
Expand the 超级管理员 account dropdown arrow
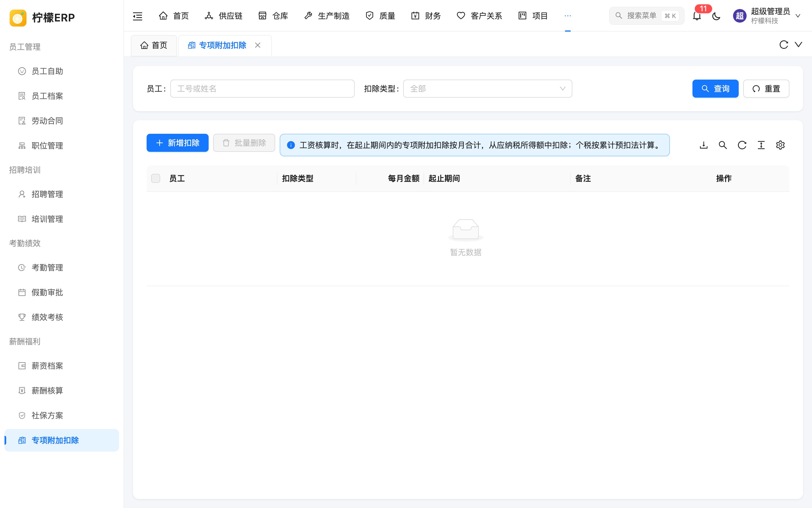tap(798, 16)
